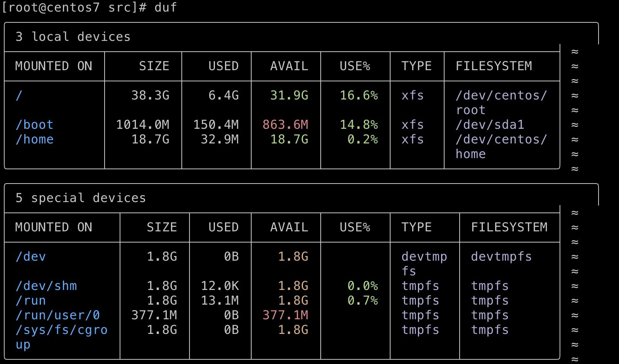The image size is (619, 364).
Task: Click the '5 special devices' title
Action: pyautogui.click(x=81, y=198)
